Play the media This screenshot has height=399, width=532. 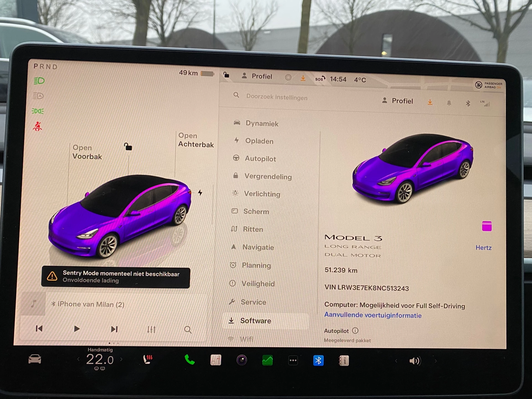(76, 329)
